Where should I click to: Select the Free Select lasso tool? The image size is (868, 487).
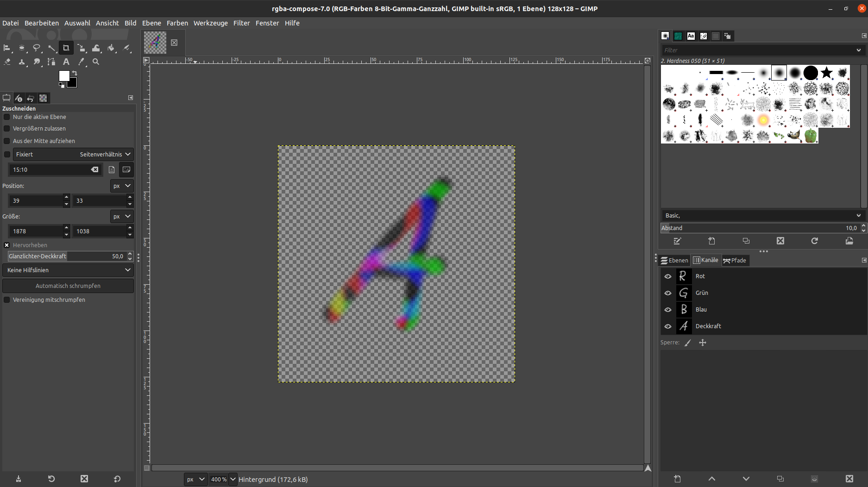point(37,48)
